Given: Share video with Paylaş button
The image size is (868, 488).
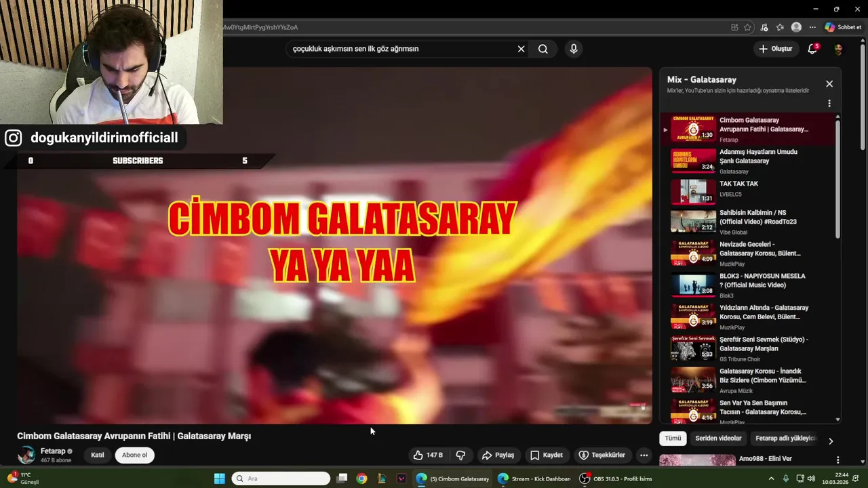Looking at the screenshot, I should pyautogui.click(x=498, y=455).
